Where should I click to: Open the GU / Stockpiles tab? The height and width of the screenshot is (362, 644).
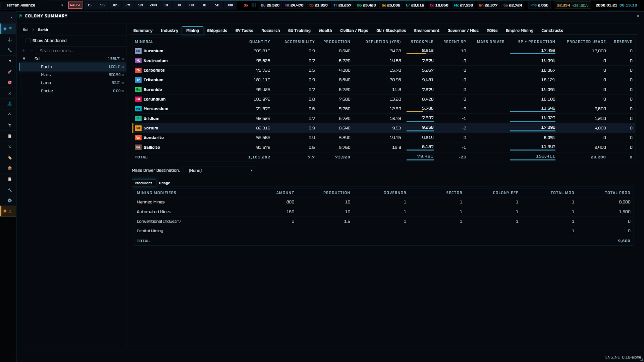(391, 31)
